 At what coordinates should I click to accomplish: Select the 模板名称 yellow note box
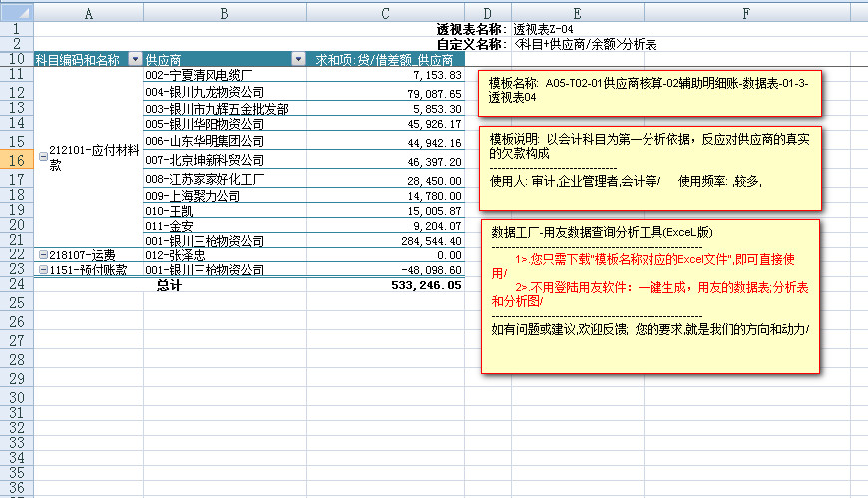651,91
